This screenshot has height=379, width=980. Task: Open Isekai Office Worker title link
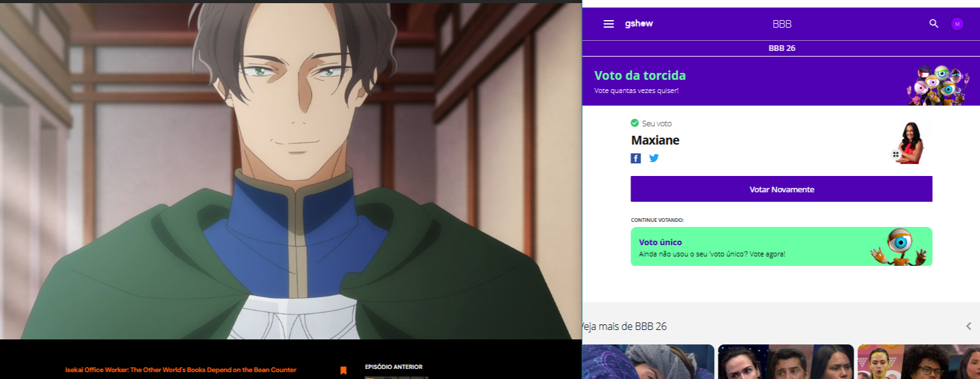pos(181,370)
